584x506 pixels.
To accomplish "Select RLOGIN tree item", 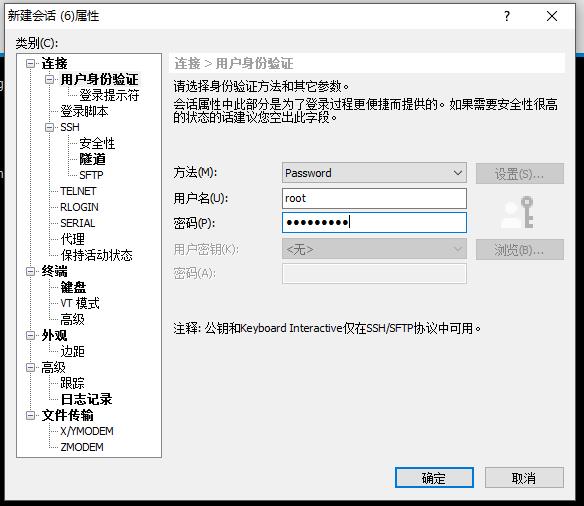I will point(79,207).
